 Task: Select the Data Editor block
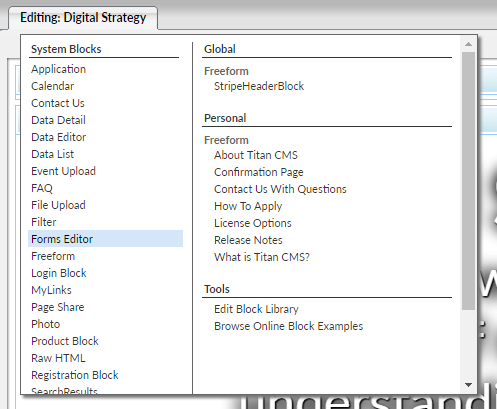tap(58, 137)
